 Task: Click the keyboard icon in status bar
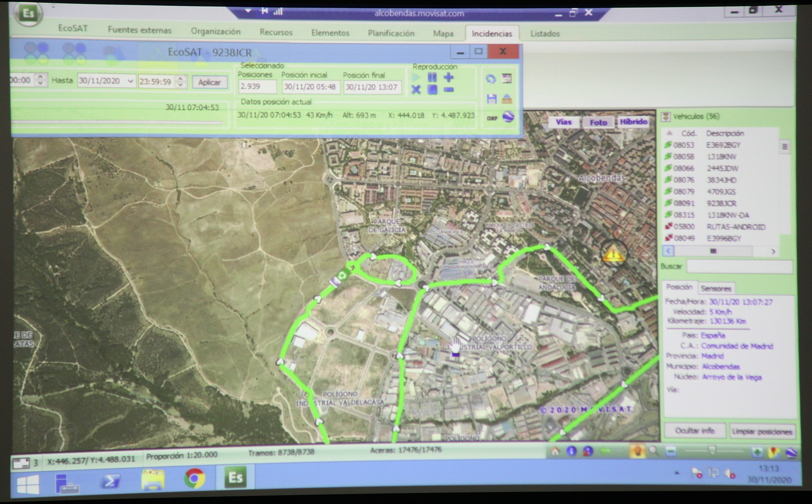click(21, 463)
